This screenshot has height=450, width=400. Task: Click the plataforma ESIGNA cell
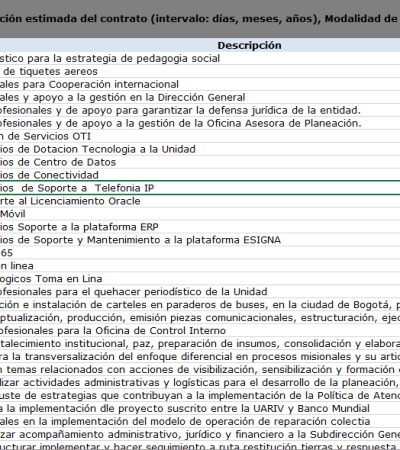tap(200, 240)
